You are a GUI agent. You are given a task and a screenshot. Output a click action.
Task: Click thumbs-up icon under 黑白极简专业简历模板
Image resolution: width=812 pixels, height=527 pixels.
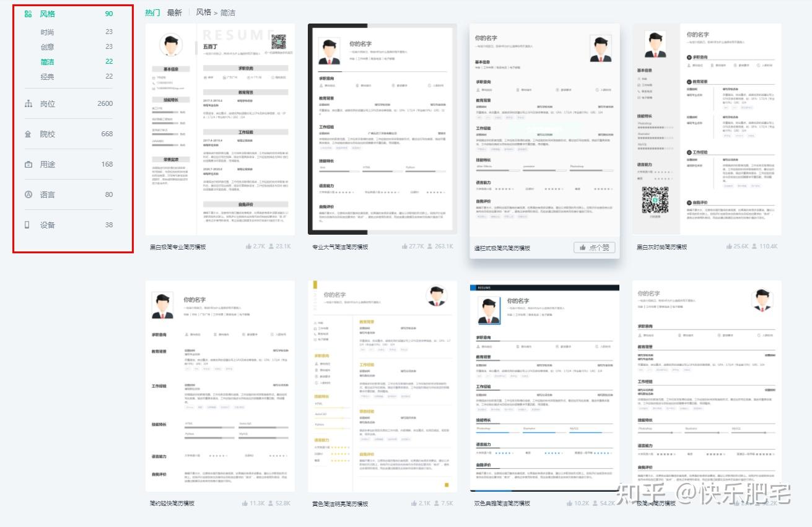coord(249,246)
